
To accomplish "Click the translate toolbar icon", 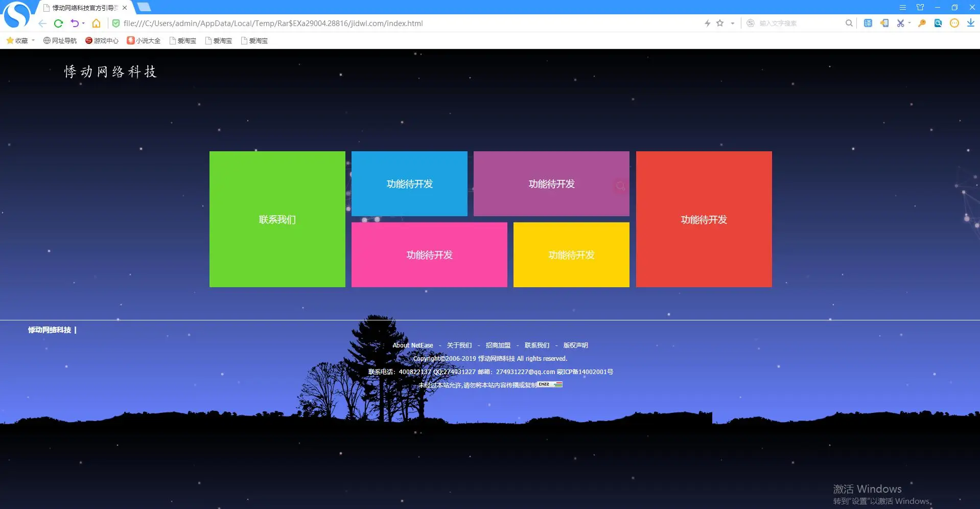I will point(868,23).
